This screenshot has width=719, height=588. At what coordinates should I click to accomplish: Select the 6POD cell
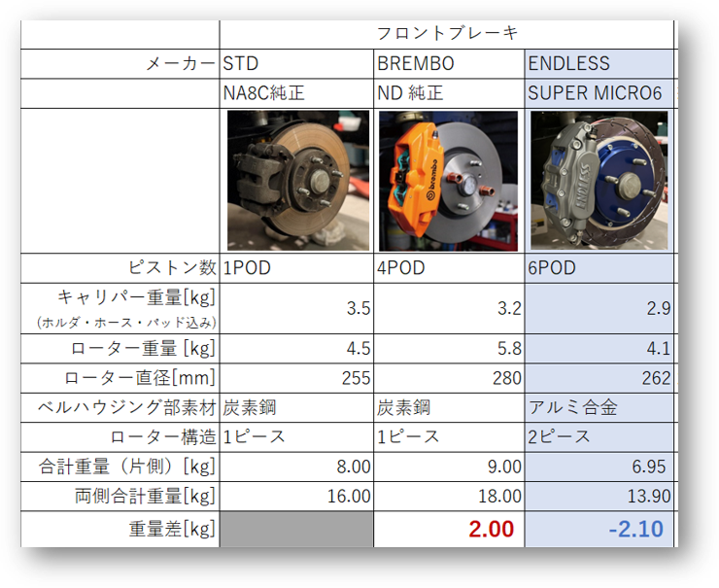599,268
